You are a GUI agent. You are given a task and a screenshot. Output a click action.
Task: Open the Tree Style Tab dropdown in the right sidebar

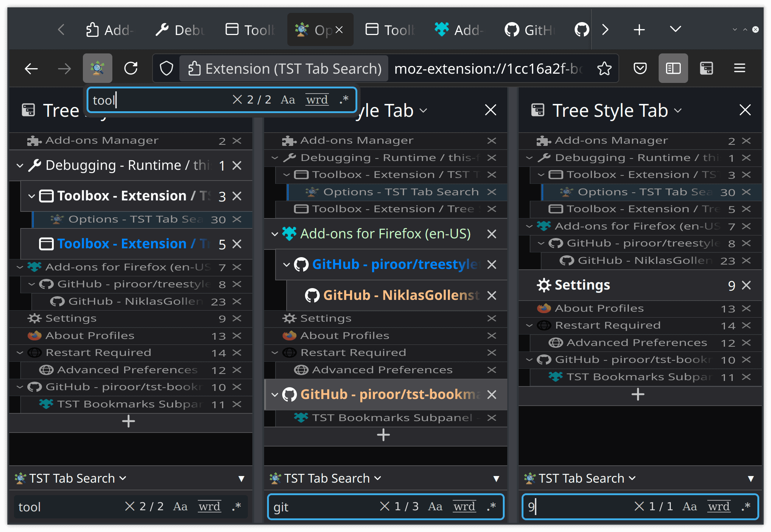point(679,111)
